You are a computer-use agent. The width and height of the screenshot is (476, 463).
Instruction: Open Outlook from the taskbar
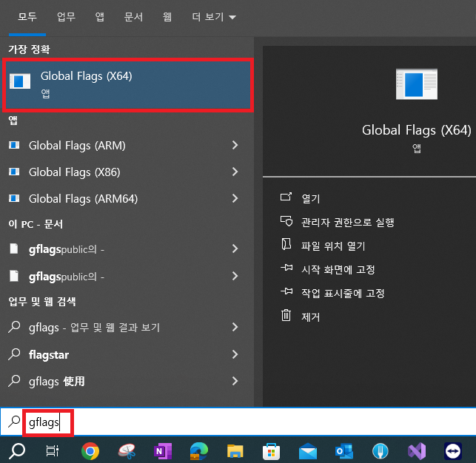point(344,451)
